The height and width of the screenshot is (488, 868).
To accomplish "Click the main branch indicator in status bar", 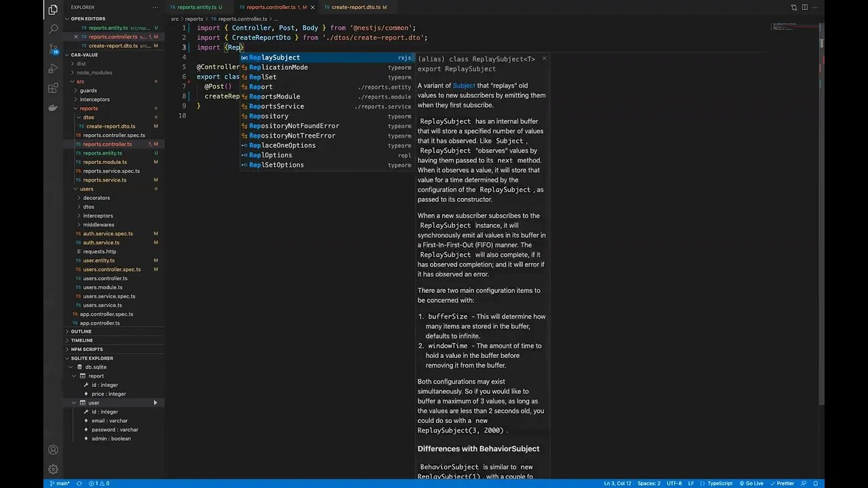I will tap(60, 483).
